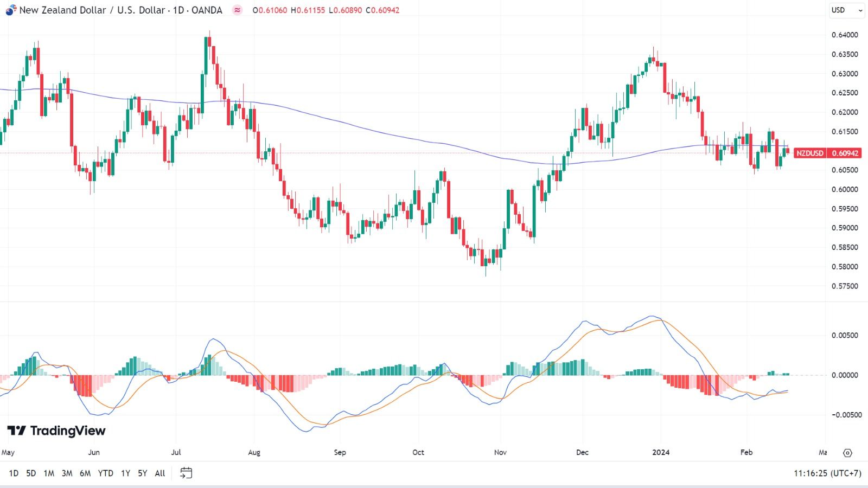
Task: Select the 1Y time range
Action: 125,473
